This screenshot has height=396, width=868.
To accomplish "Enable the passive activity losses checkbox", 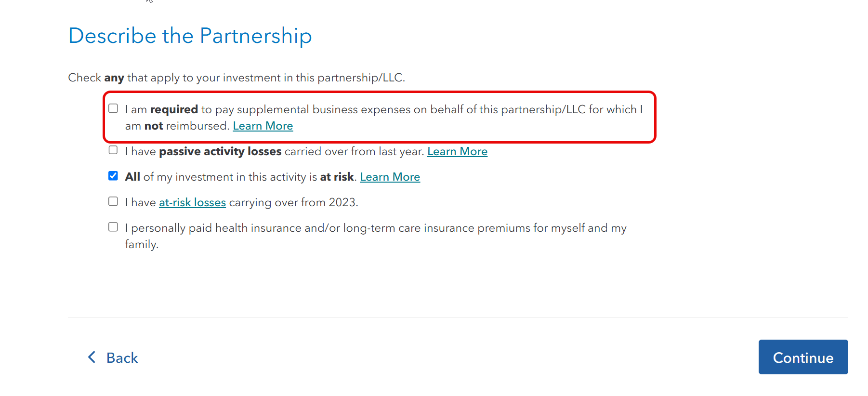I will (x=113, y=150).
